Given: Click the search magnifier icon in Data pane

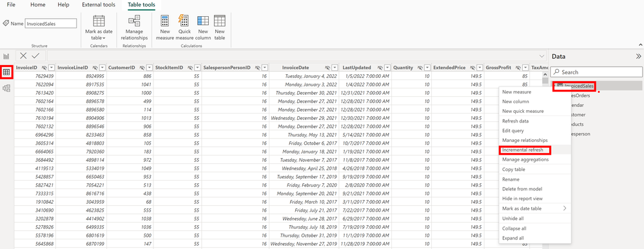Looking at the screenshot, I should (556, 72).
